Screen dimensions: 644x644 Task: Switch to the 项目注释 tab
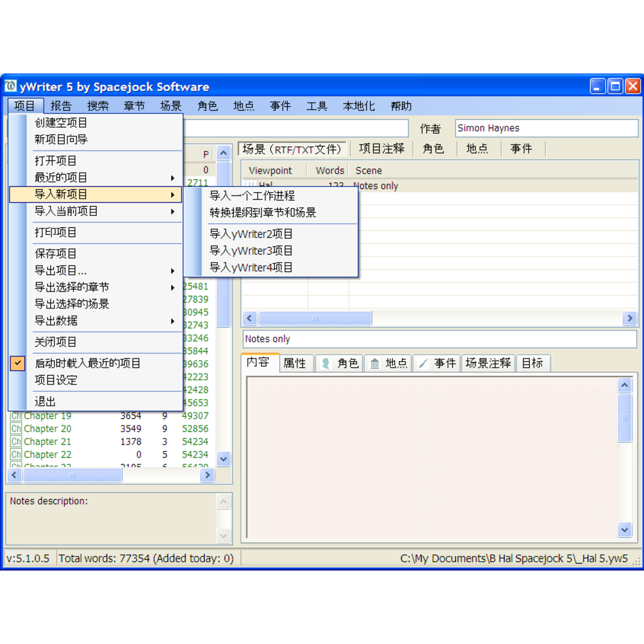point(381,148)
